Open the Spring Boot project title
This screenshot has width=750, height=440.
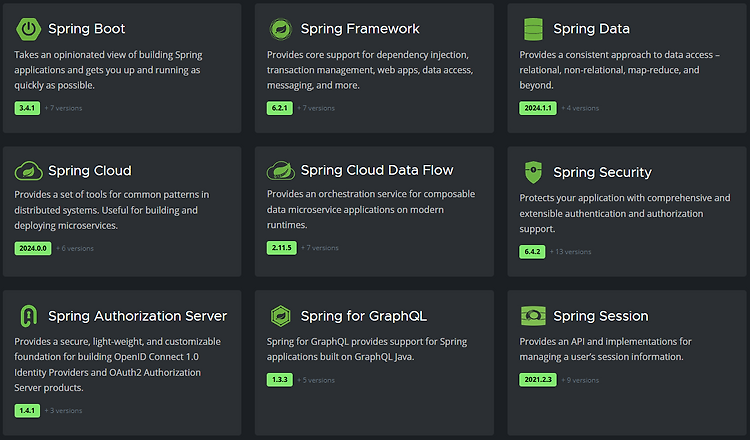click(87, 29)
